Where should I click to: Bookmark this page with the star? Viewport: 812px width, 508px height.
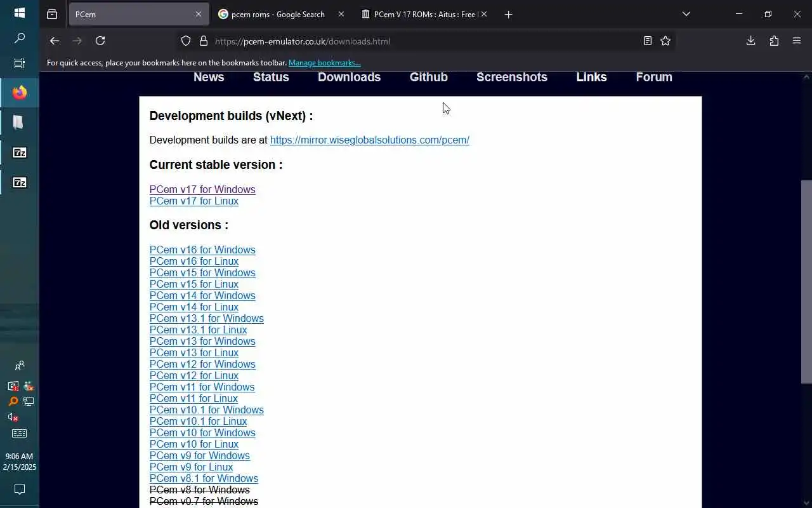point(665,41)
